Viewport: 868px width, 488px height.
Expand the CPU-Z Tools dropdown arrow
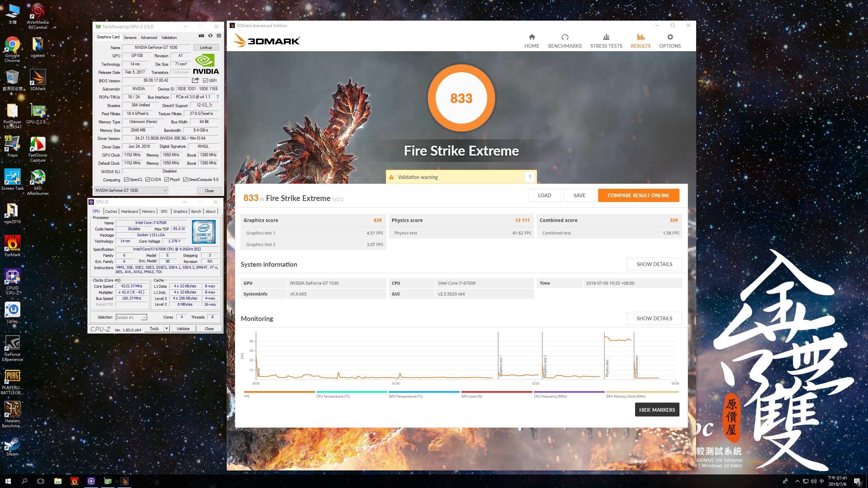(166, 329)
